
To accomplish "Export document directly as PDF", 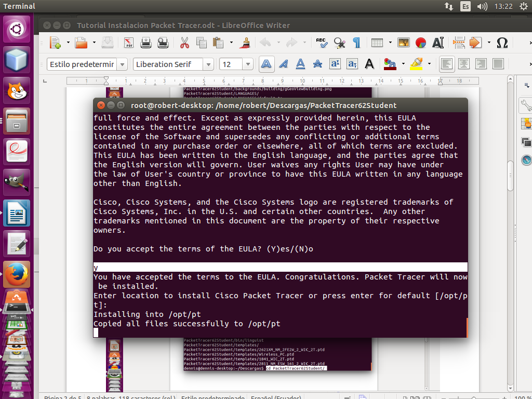I will point(129,43).
